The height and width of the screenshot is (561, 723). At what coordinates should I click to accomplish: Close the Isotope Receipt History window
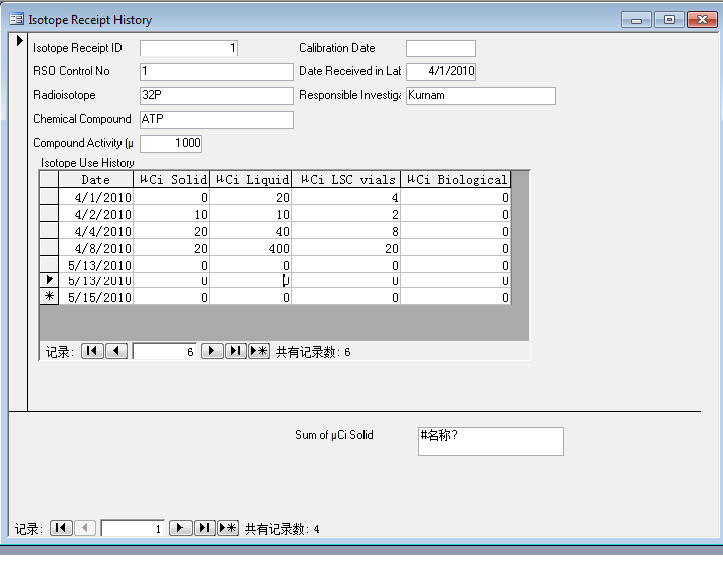[702, 20]
